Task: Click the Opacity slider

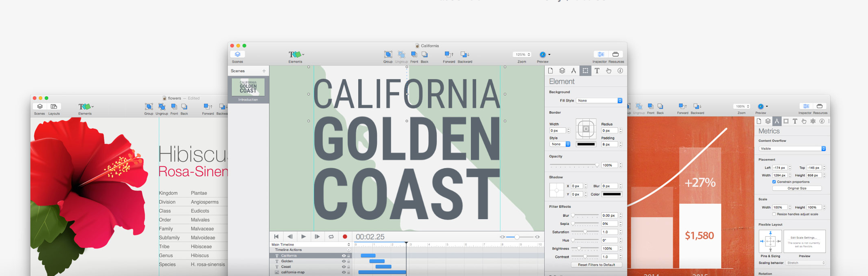Action: pos(574,165)
